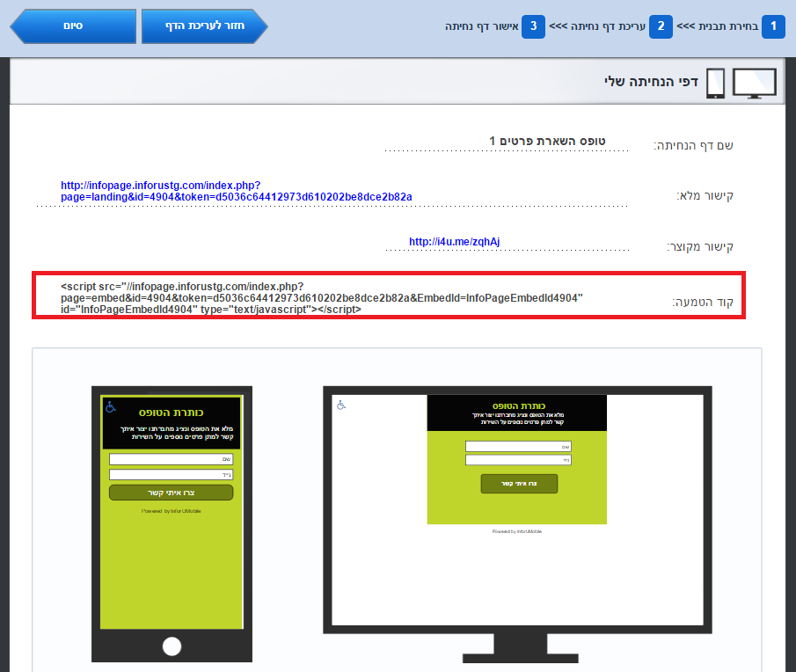796x672 pixels.
Task: Click the Powered by text in desktop preview
Action: tap(517, 531)
